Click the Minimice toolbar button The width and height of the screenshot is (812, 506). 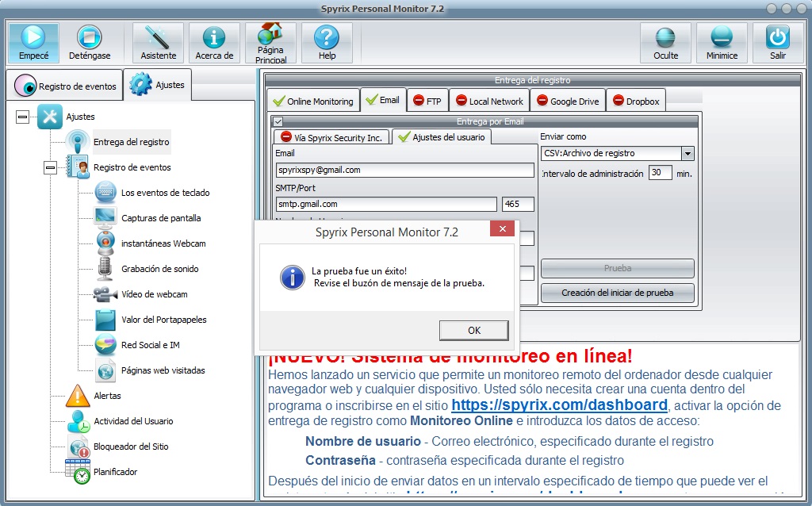pyautogui.click(x=722, y=43)
